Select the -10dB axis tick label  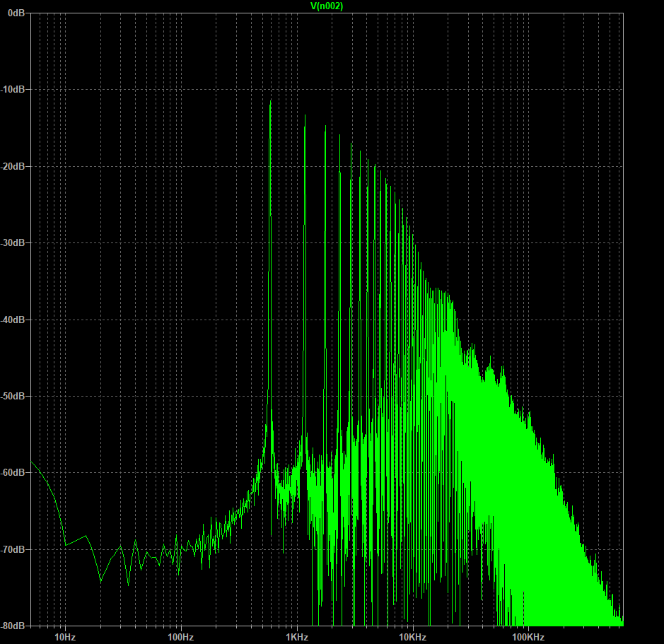13,90
